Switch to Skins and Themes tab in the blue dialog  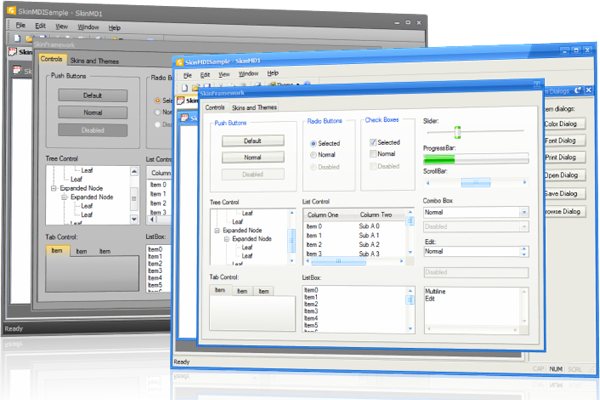pos(255,107)
